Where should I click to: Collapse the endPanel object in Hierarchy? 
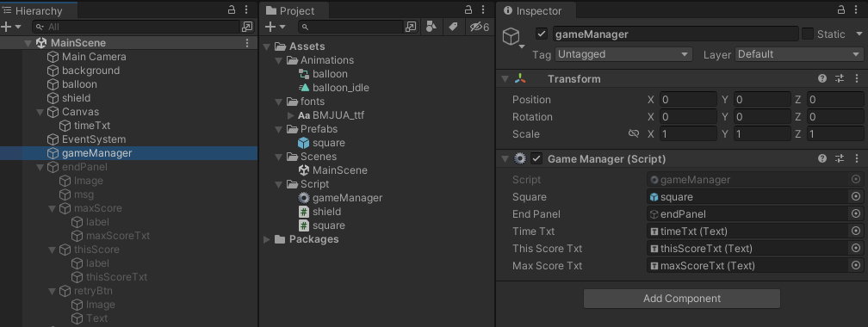(40, 167)
